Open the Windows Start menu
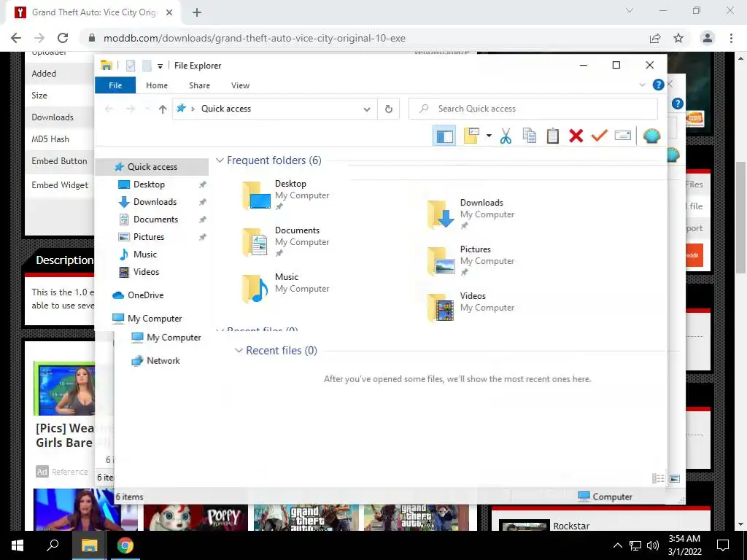 [18, 545]
